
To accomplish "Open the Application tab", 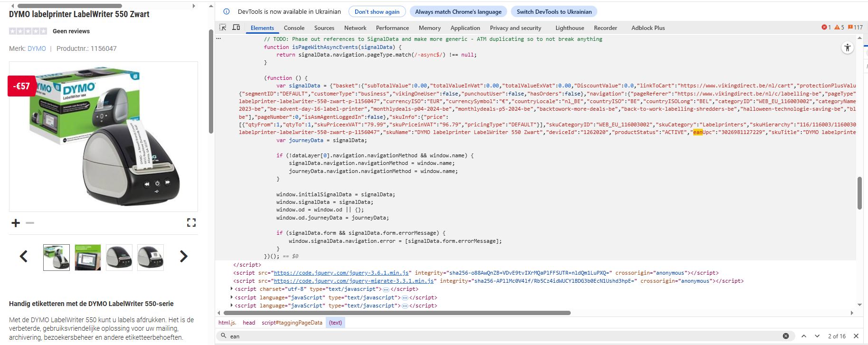I will point(465,28).
